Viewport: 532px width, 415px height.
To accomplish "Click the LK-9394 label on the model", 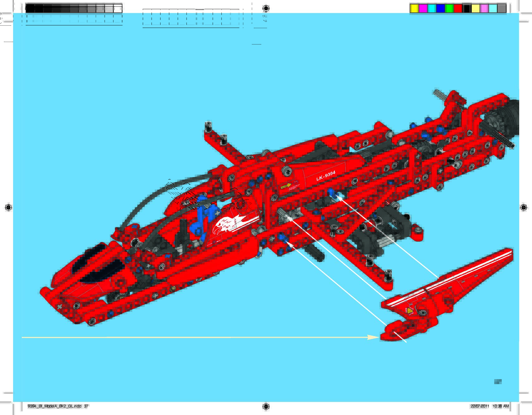I will [326, 176].
